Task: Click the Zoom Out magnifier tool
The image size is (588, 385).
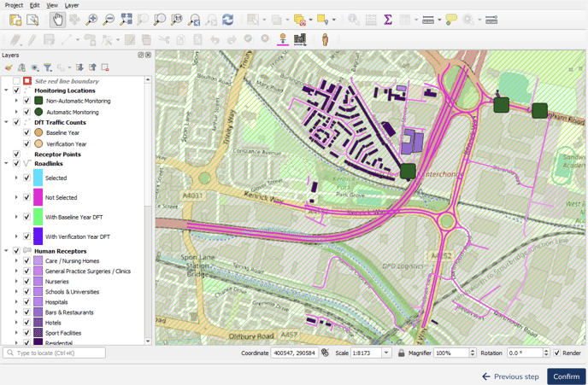Action: 109,20
